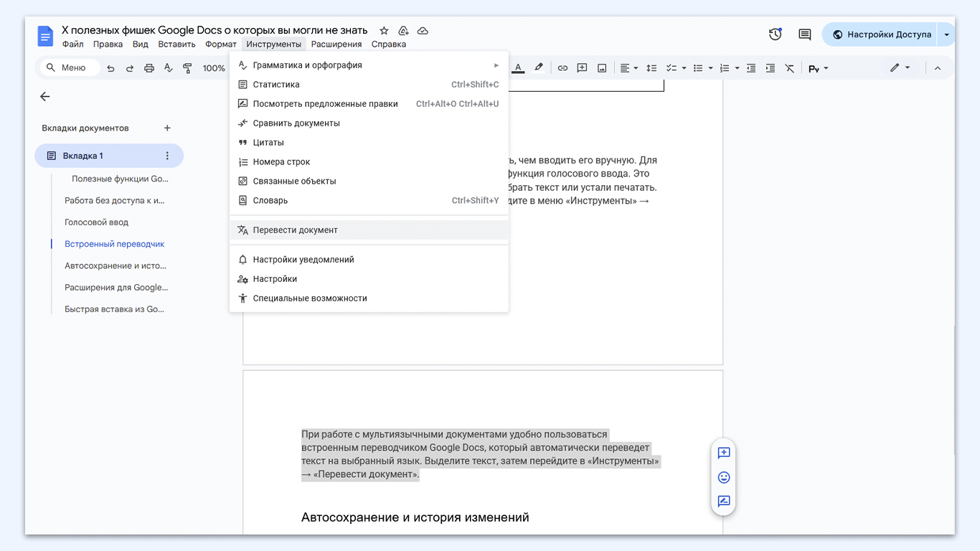The width and height of the screenshot is (980, 551).
Task: Expand the checklist dropdown
Action: (x=684, y=68)
